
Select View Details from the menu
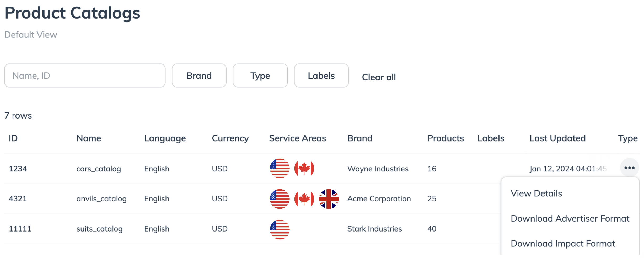click(x=536, y=193)
